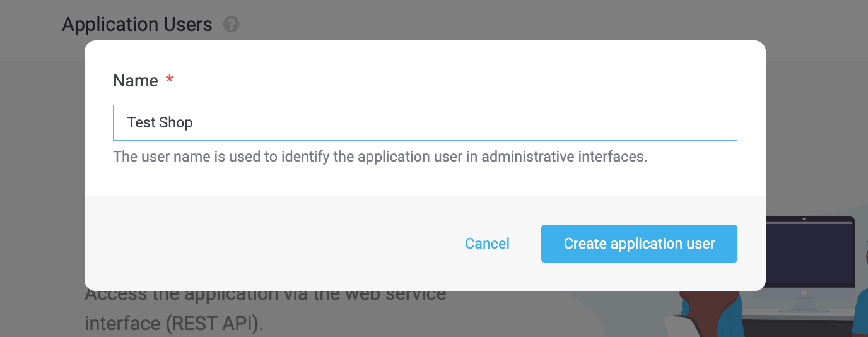Click the "interface (REST API)." text line
The height and width of the screenshot is (337, 868).
tap(173, 323)
